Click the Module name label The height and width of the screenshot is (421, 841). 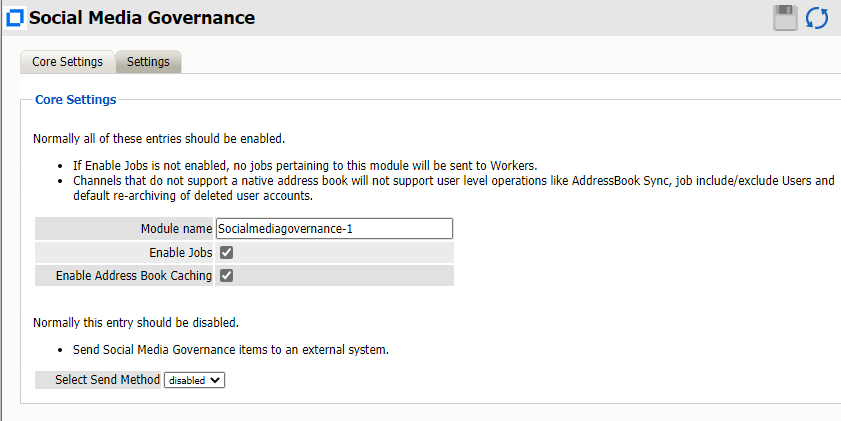[176, 229]
